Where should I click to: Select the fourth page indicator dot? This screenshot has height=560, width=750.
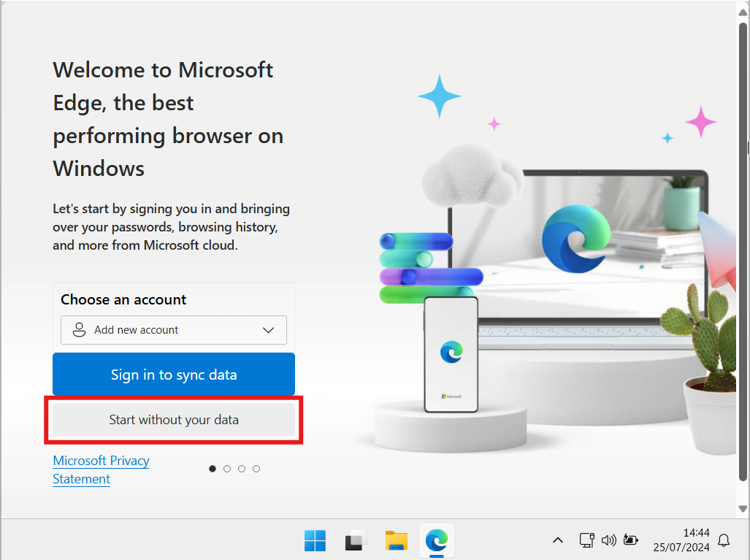point(256,469)
